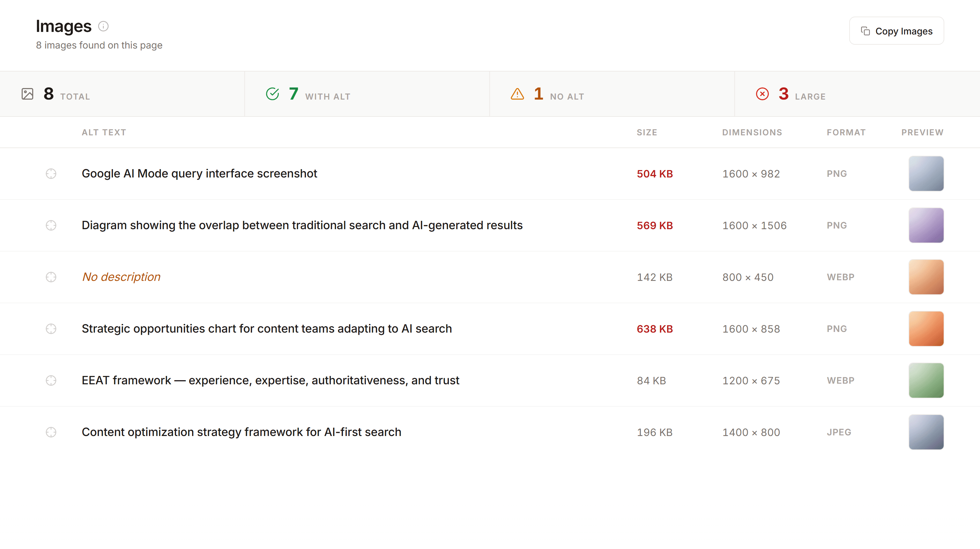The image size is (980, 549).
Task: Click locate icon for No description row
Action: point(51,277)
